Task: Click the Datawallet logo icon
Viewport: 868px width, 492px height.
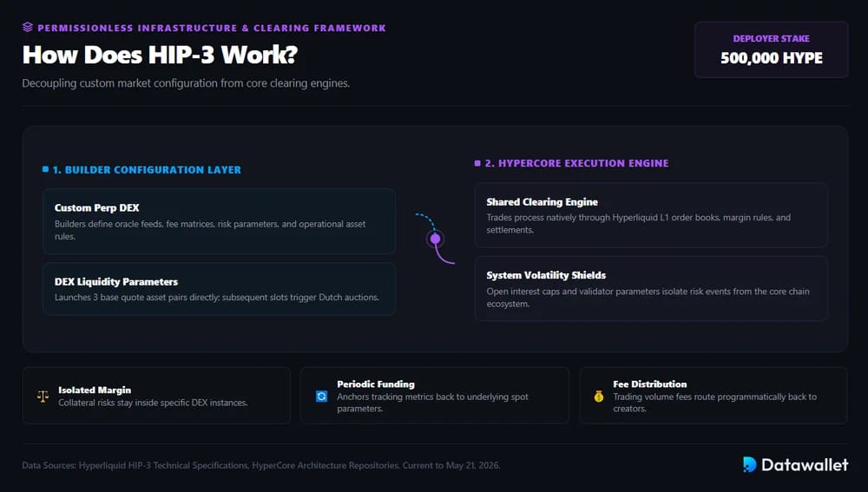Action: point(750,464)
